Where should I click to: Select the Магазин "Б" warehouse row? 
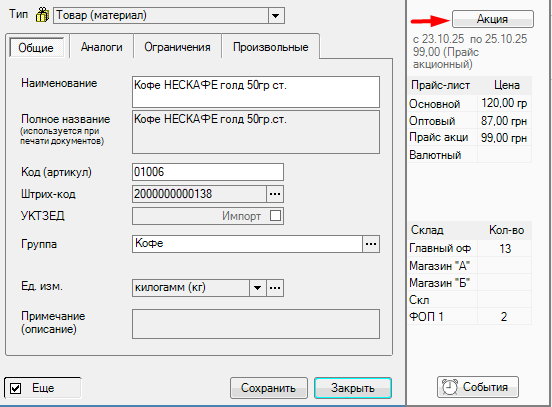pos(470,282)
